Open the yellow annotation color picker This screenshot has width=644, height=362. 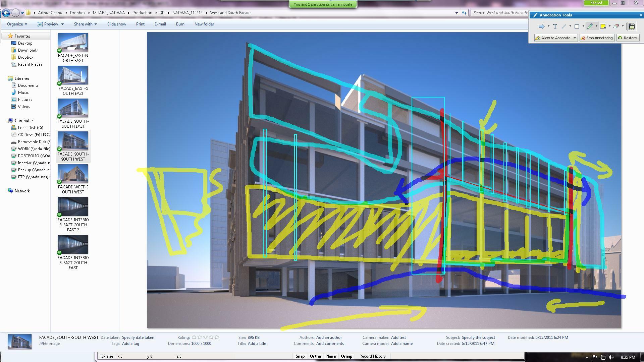pyautogui.click(x=603, y=26)
